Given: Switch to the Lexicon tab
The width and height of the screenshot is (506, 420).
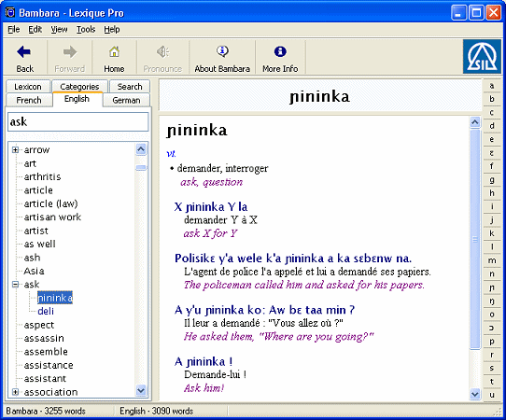Looking at the screenshot, I should click(x=28, y=87).
